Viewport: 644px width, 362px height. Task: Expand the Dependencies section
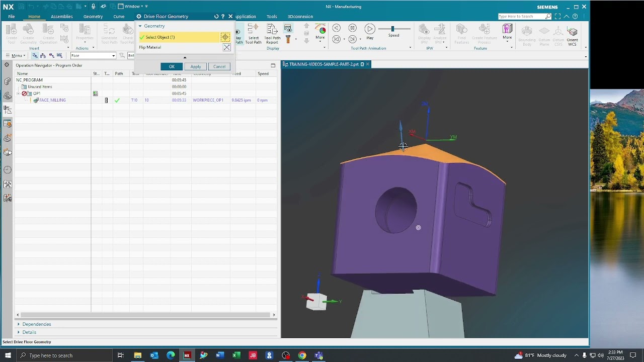(x=19, y=324)
